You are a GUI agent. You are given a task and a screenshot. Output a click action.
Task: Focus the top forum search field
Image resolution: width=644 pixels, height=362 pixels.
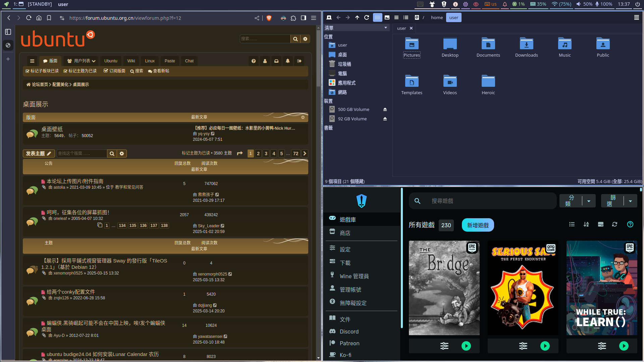(265, 39)
